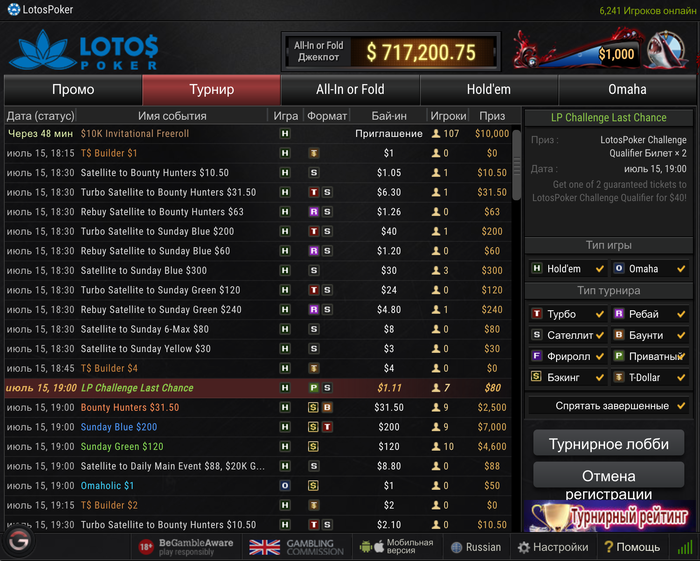Click the Gambling Commission flag logo
The image size is (700, 561).
[x=264, y=547]
